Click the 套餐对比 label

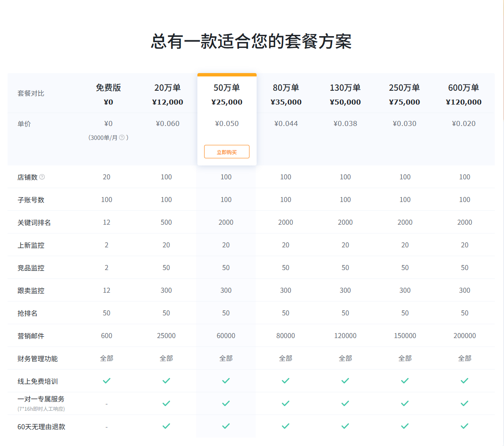[x=31, y=93]
